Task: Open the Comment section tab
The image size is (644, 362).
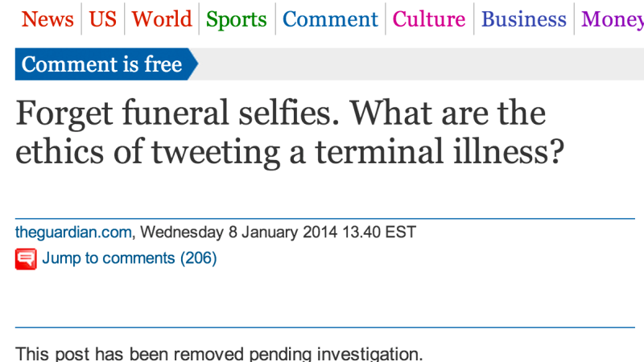Action: tap(330, 19)
